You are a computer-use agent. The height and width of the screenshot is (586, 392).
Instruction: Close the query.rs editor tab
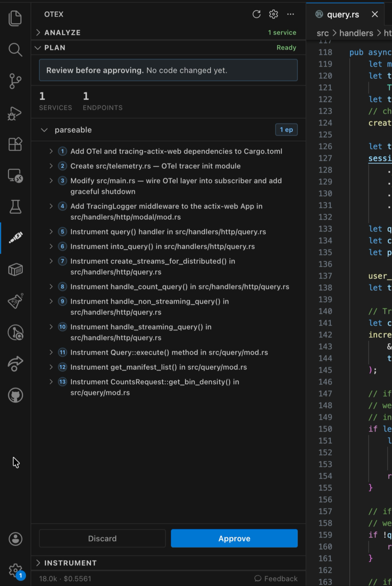375,14
